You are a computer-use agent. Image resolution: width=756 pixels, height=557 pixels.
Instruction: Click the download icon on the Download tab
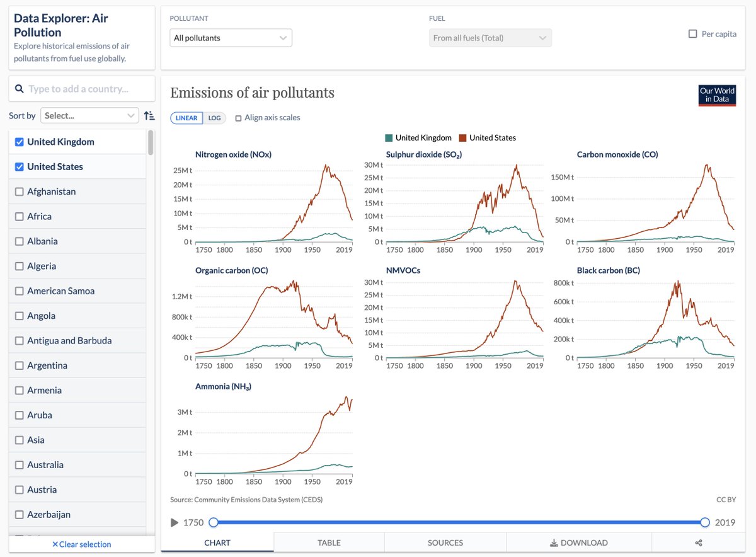[553, 542]
